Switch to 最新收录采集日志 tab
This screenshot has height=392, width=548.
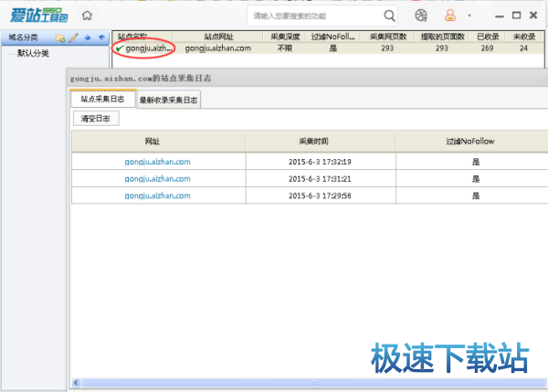pos(168,100)
